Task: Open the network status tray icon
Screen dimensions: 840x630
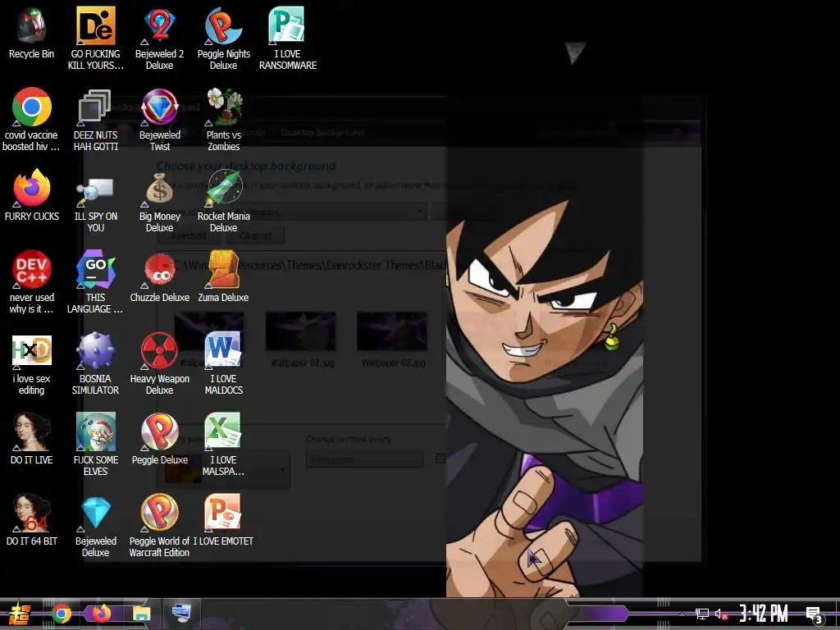Action: 702,614
